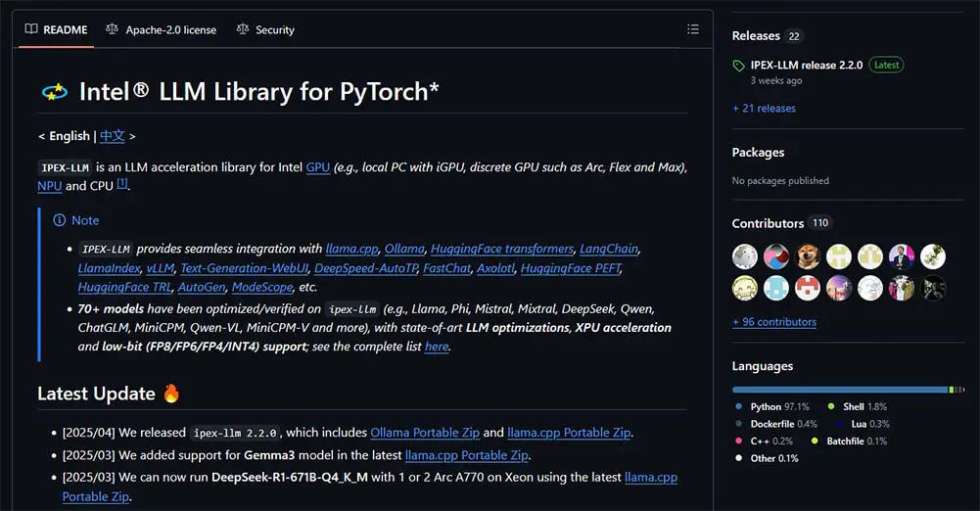Click 'here' for the complete model list
The width and height of the screenshot is (980, 511).
point(437,347)
